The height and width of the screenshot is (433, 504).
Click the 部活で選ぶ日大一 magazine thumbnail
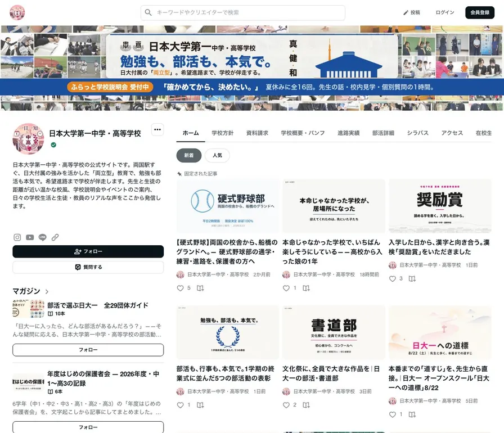[28, 309]
